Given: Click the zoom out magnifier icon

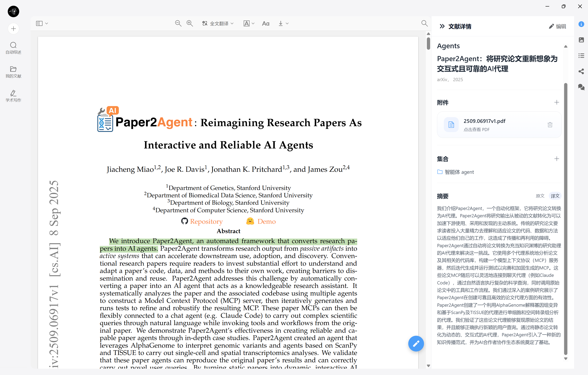Looking at the screenshot, I should tap(178, 24).
